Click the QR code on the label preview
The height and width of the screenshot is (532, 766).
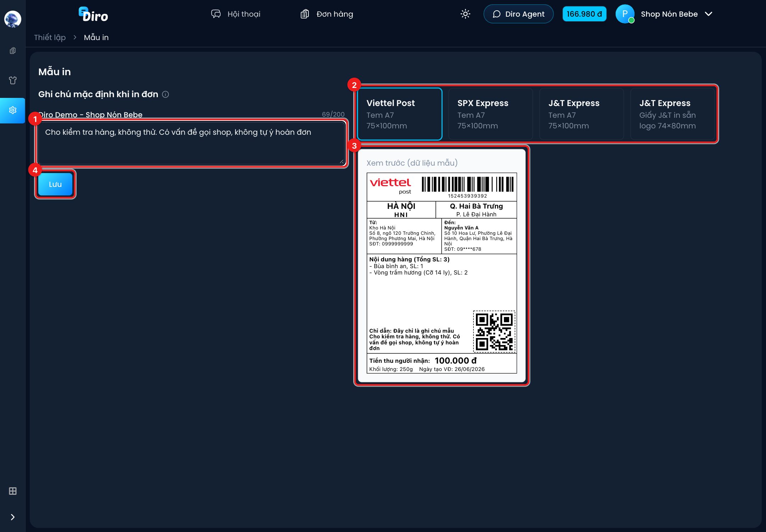494,332
